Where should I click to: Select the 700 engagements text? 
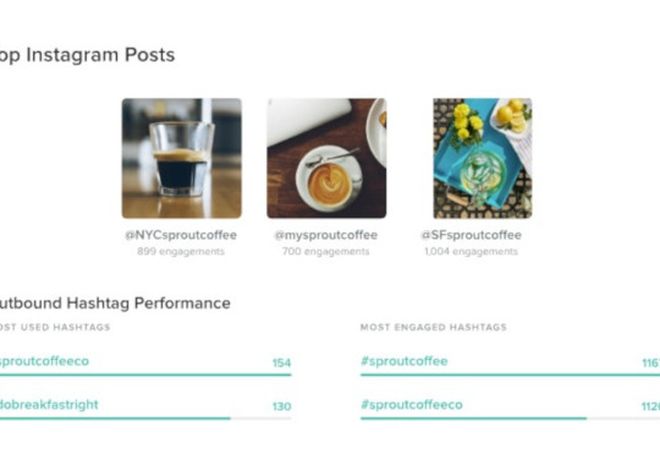coord(326,251)
